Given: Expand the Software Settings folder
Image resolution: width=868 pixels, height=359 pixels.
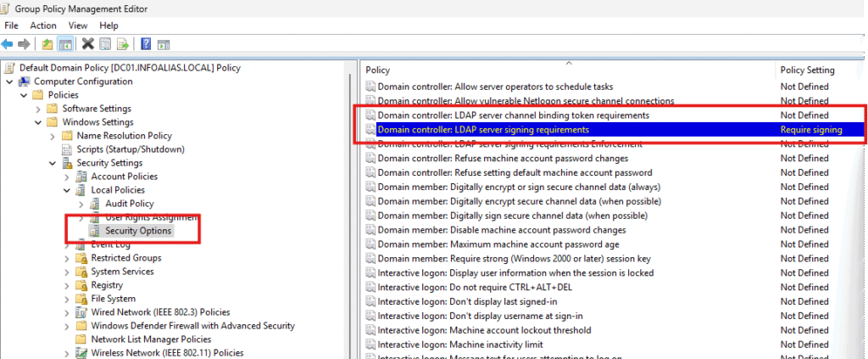Looking at the screenshot, I should (x=38, y=109).
